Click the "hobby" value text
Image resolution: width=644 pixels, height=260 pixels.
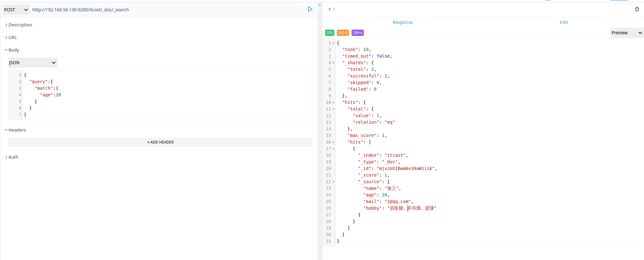point(412,208)
